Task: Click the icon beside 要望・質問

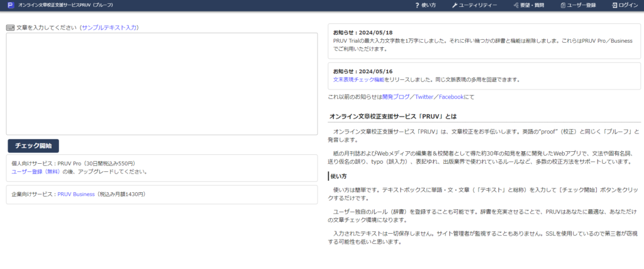Action: (x=516, y=5)
